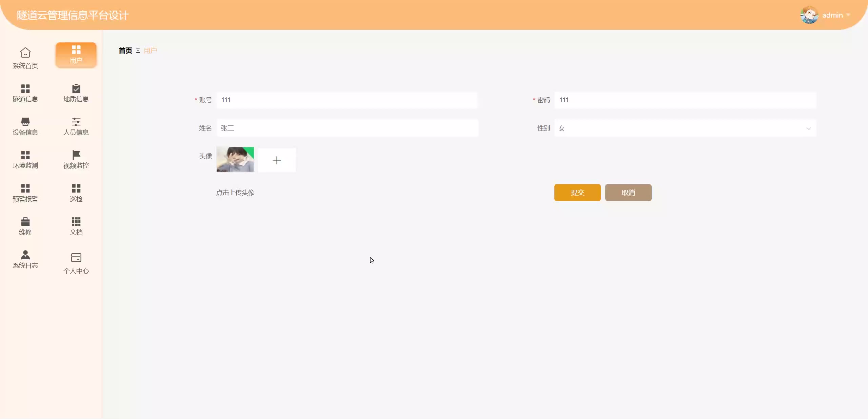Open 系统日志 person icon
868x419 pixels.
point(25,255)
